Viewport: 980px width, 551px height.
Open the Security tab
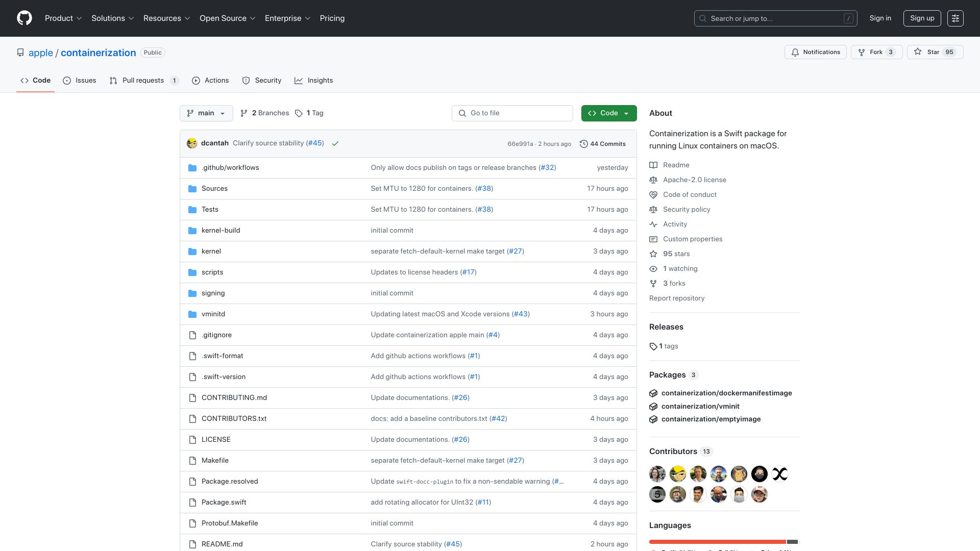click(262, 81)
